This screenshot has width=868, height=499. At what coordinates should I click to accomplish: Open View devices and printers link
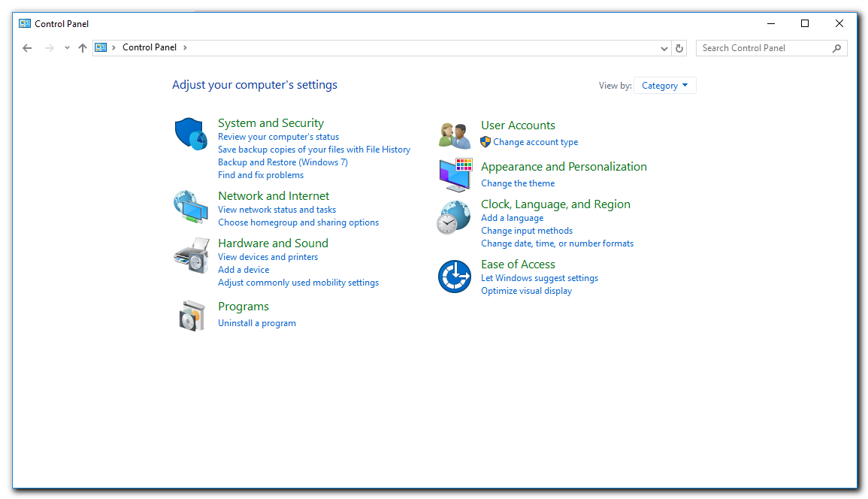[x=268, y=257]
